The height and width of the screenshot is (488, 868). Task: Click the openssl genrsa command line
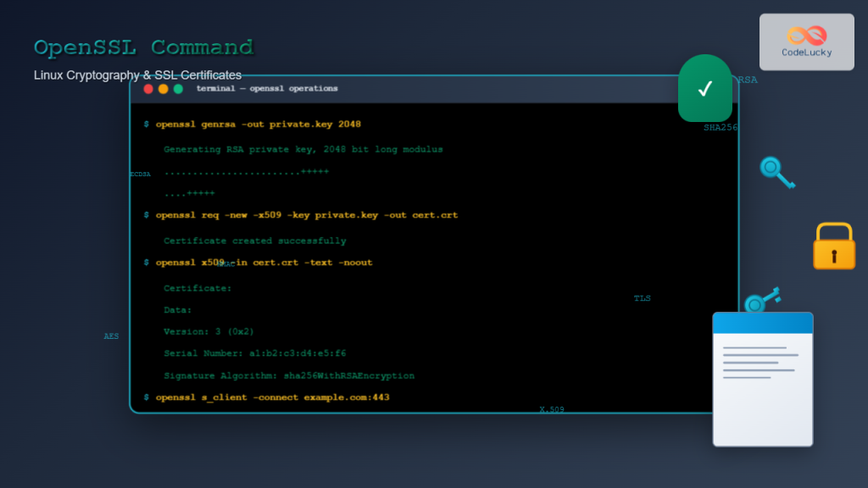point(254,123)
